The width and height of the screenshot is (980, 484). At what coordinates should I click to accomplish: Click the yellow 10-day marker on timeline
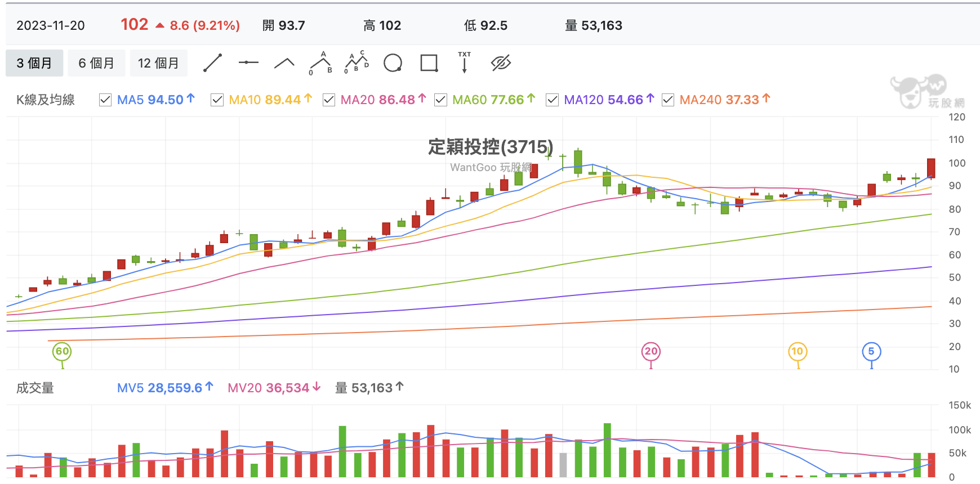click(x=798, y=352)
